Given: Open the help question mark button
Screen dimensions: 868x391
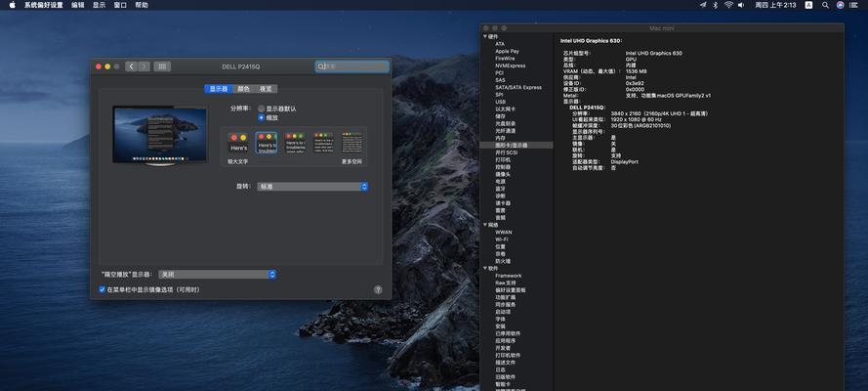Looking at the screenshot, I should pyautogui.click(x=378, y=289).
